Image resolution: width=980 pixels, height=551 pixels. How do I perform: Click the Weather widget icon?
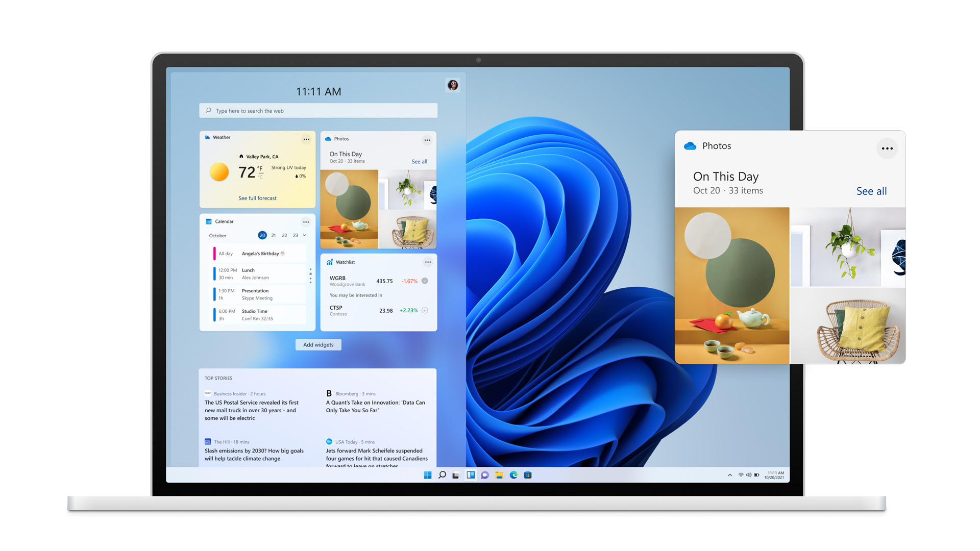209,137
